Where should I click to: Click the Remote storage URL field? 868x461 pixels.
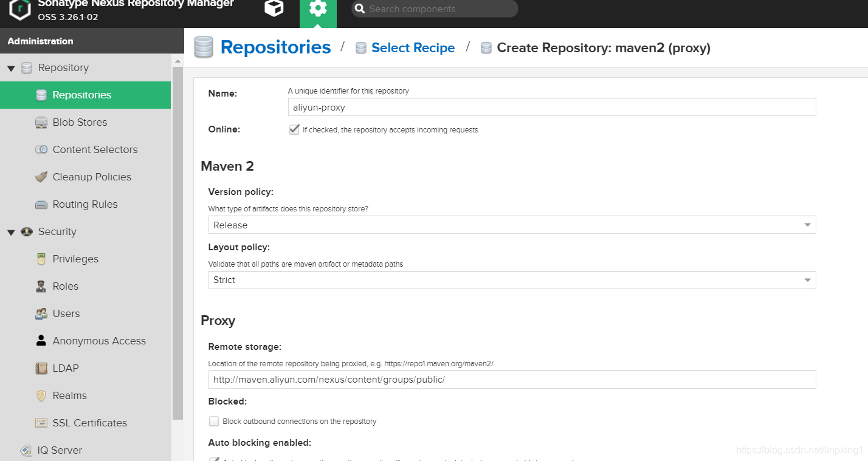coord(512,380)
